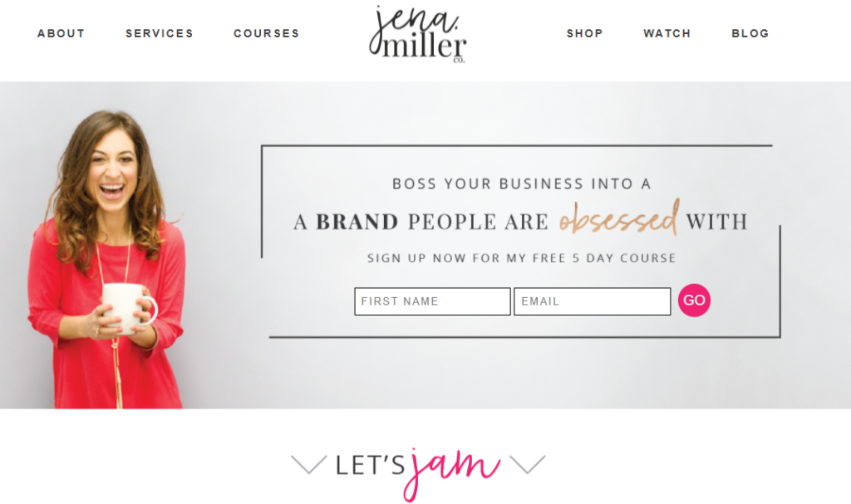Viewport: 851px width, 504px height.
Task: Click the hero photo of the laughing woman
Action: (x=107, y=259)
